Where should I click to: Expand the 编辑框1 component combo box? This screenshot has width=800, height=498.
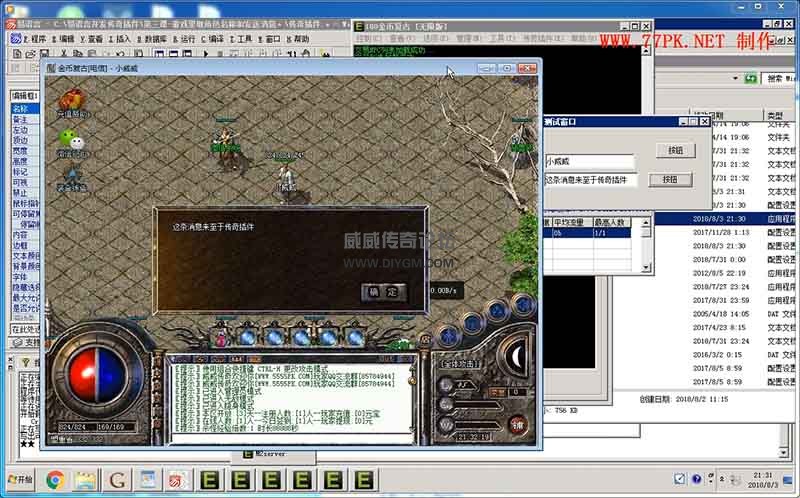pos(25,95)
